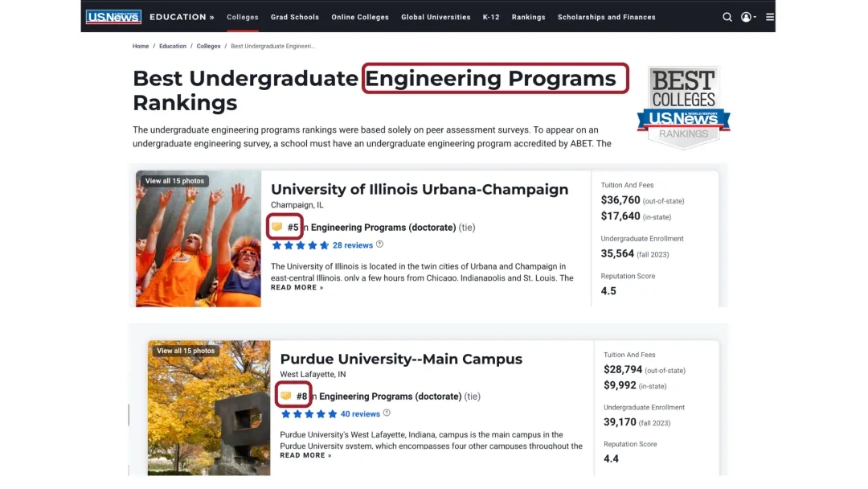This screenshot has width=868, height=489.
Task: Switch to the Grad Schools tab
Action: coord(294,17)
